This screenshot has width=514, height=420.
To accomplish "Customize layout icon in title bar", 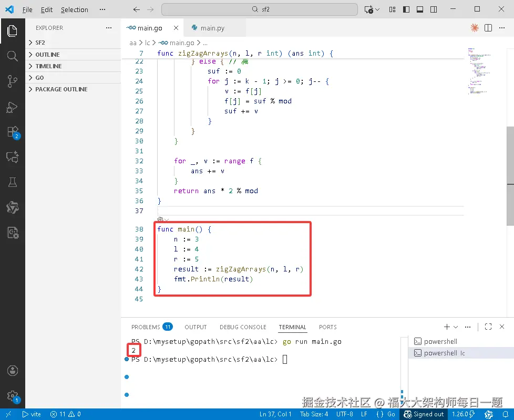I will (x=392, y=9).
